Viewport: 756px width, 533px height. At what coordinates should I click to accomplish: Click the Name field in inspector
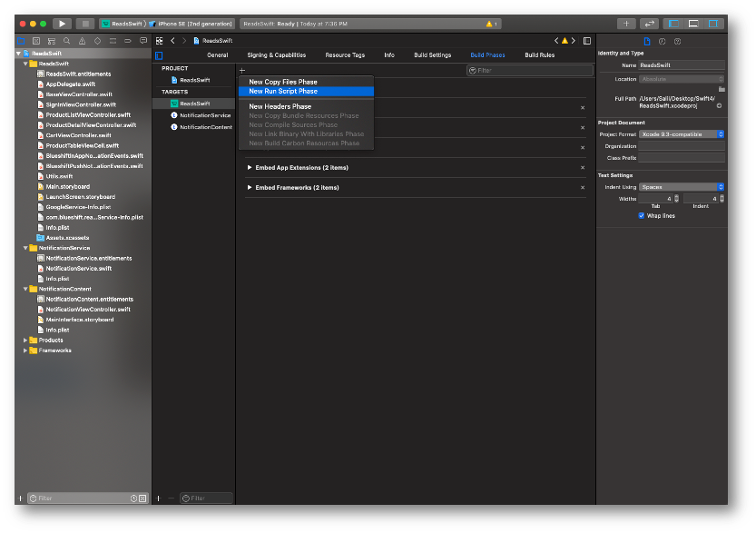[682, 65]
